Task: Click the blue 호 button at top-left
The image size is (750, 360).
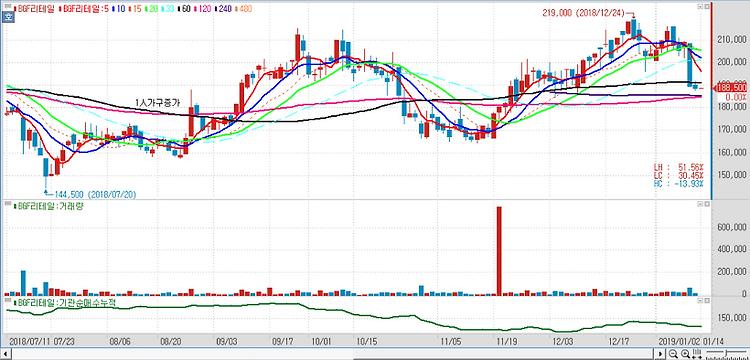Action: [8, 17]
